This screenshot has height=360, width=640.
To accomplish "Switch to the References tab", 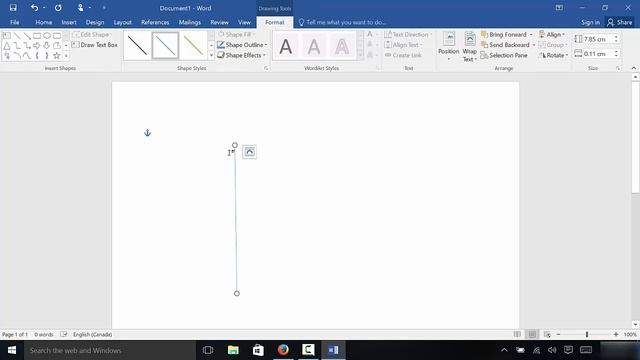I will 155,22.
